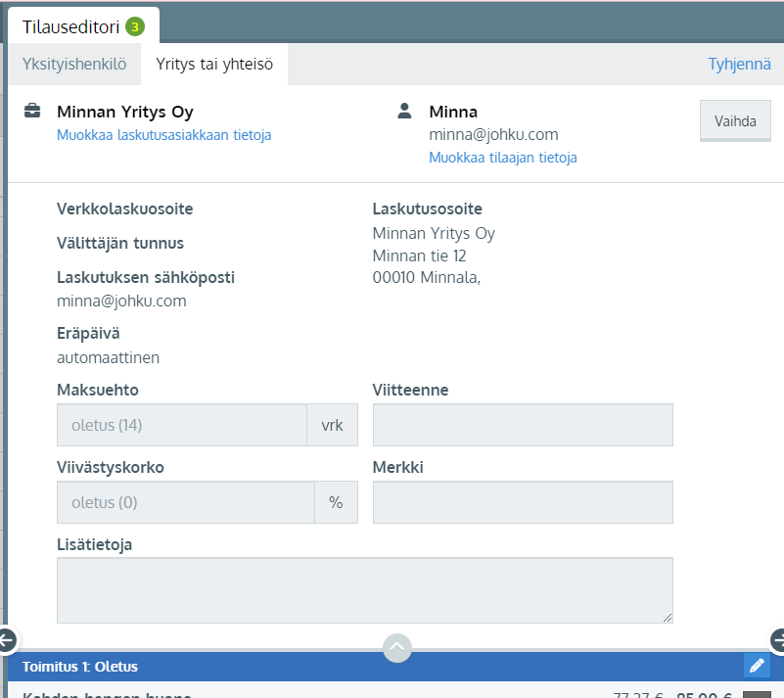The image size is (784, 698).
Task: Click the person icon next to Minna
Action: (x=404, y=112)
